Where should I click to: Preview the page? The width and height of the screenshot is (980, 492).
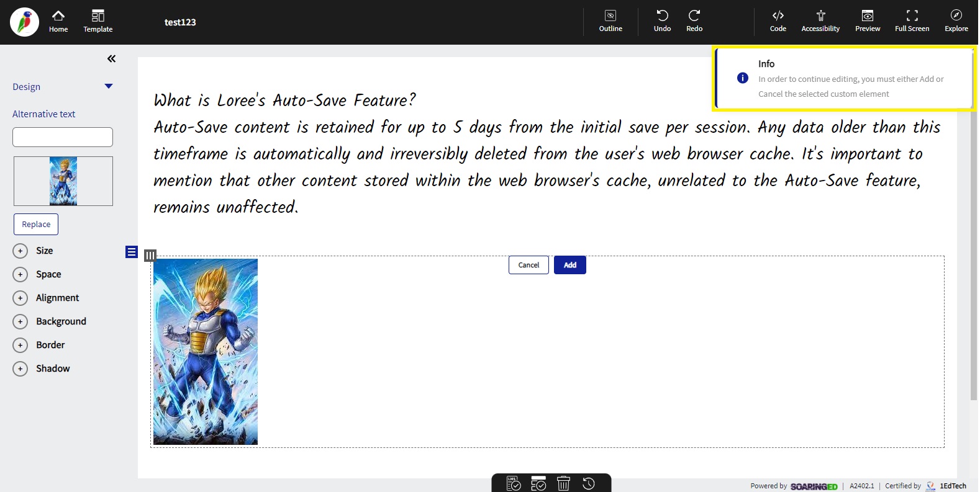pos(868,22)
